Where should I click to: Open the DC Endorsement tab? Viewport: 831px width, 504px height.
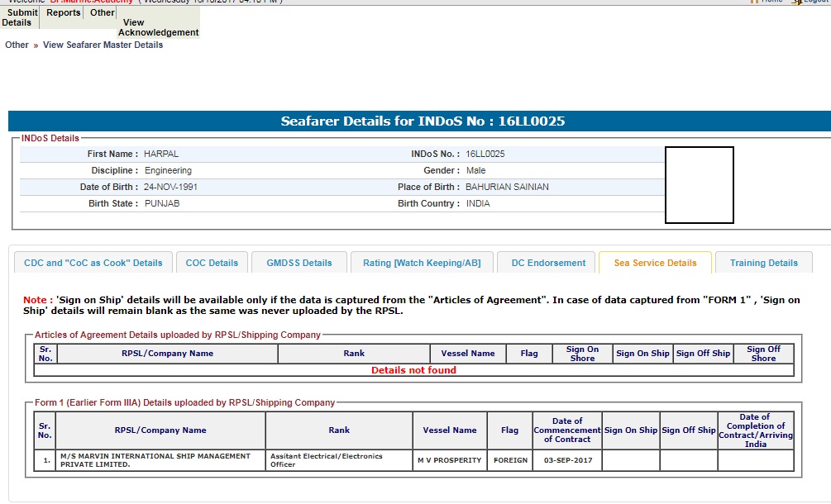click(548, 263)
